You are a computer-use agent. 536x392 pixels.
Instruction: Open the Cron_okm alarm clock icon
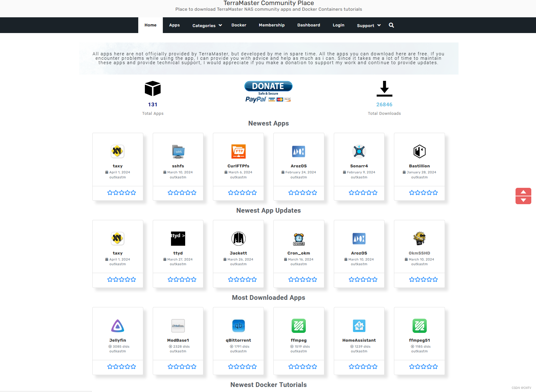click(299, 238)
